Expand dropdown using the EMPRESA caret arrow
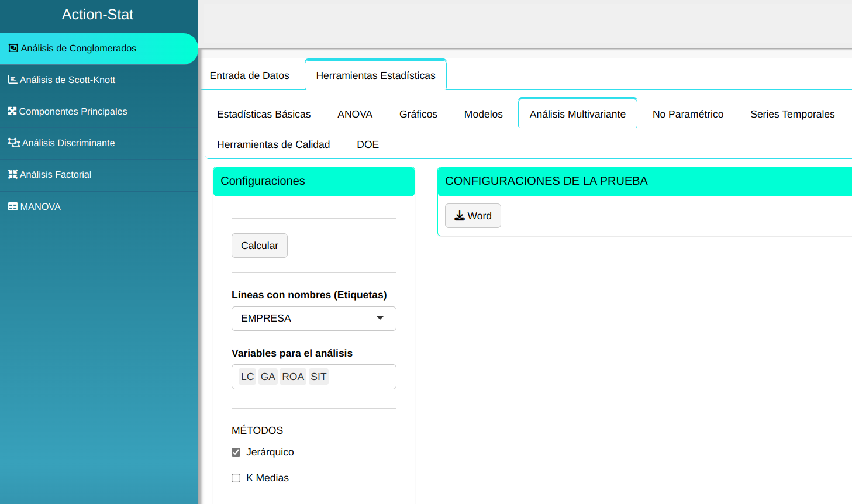 [x=380, y=318]
